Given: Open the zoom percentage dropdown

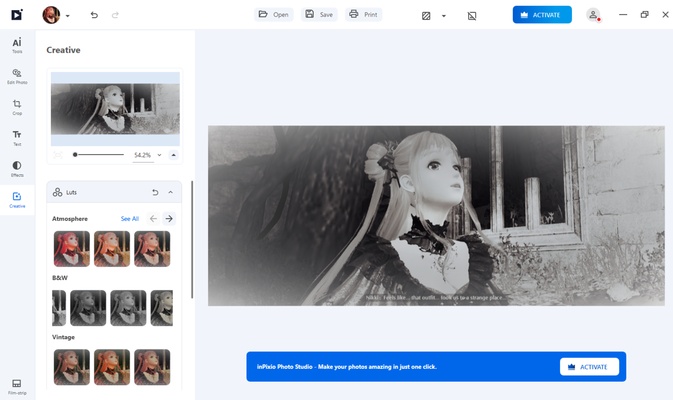Looking at the screenshot, I should (159, 155).
